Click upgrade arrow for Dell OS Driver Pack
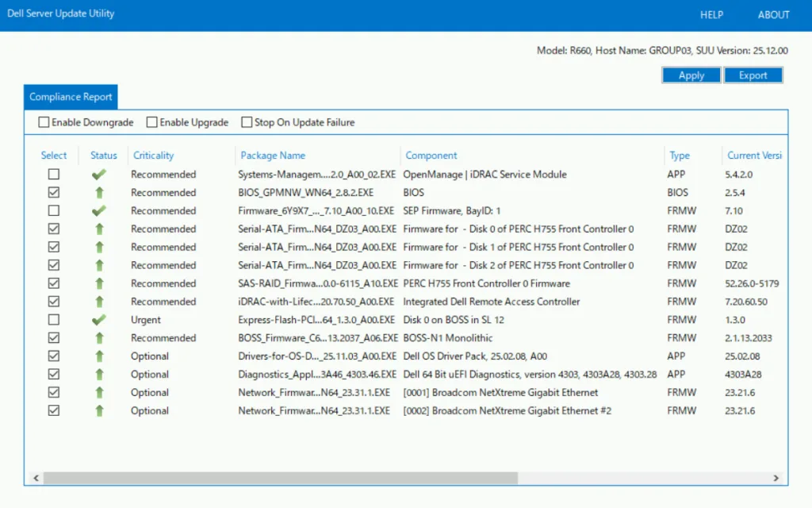 coord(99,356)
